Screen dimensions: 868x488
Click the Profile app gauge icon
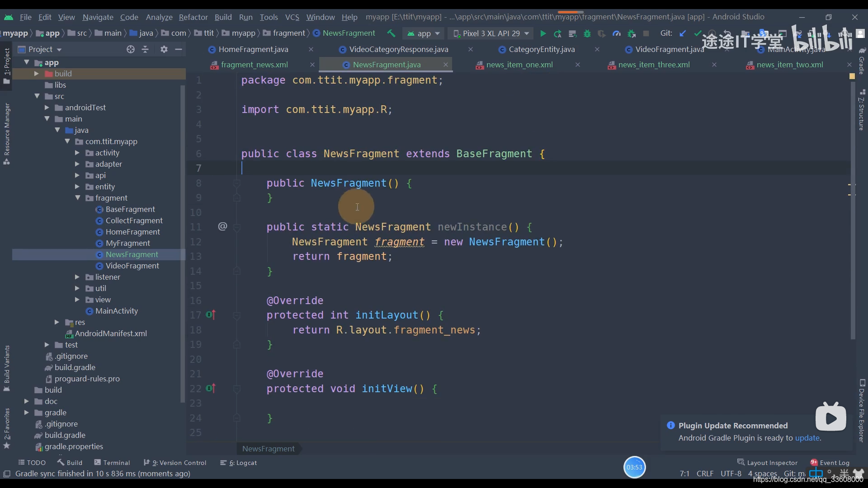point(616,33)
